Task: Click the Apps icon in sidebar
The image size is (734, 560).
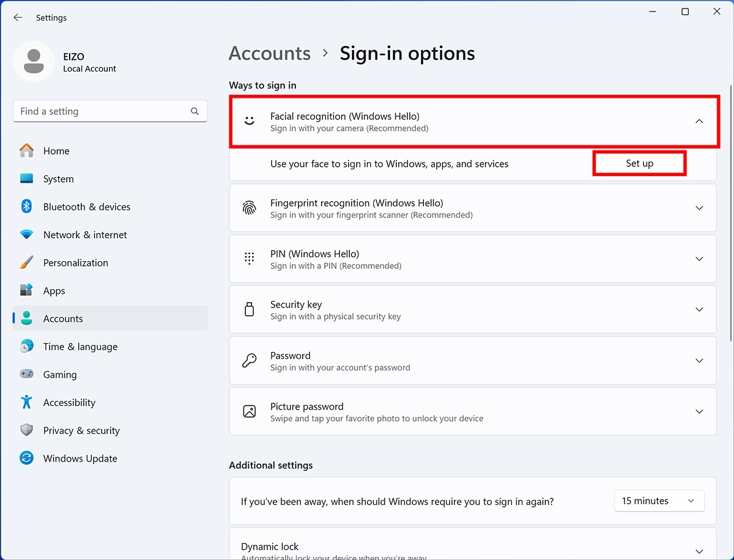Action: click(x=26, y=290)
